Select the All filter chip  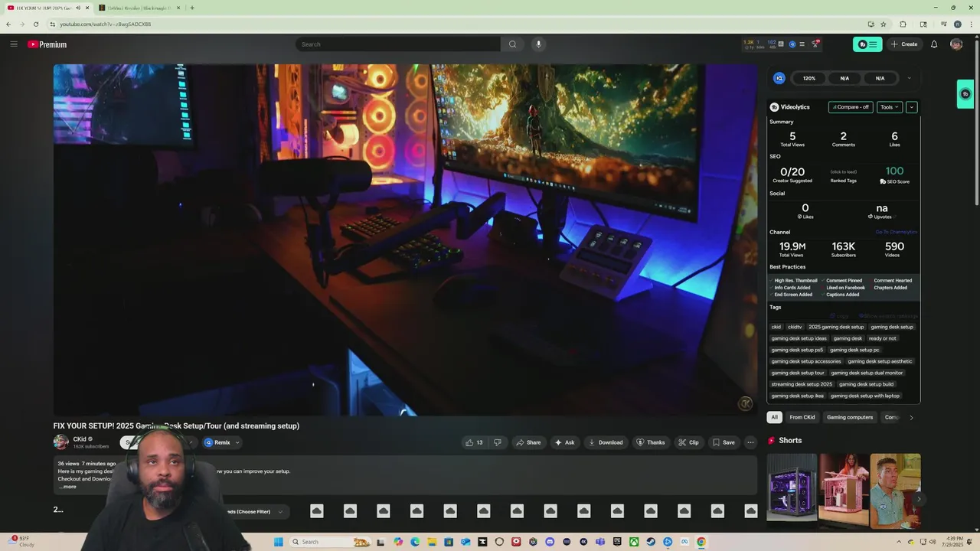coord(774,417)
